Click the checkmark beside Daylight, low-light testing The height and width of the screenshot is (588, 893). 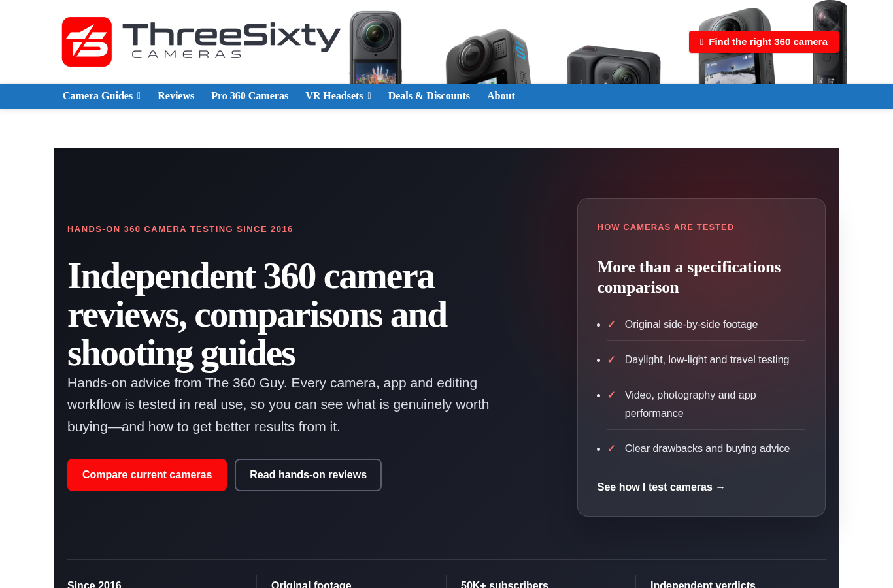(611, 360)
